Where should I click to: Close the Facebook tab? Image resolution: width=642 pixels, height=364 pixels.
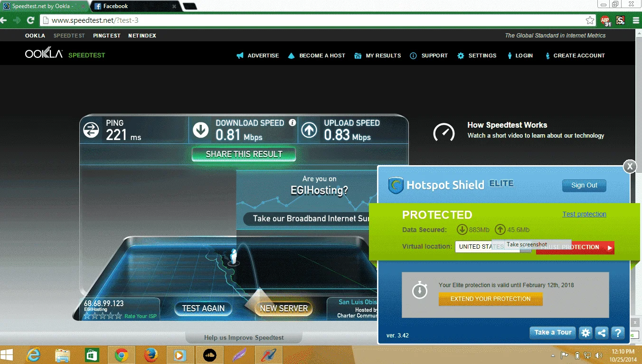click(x=174, y=7)
